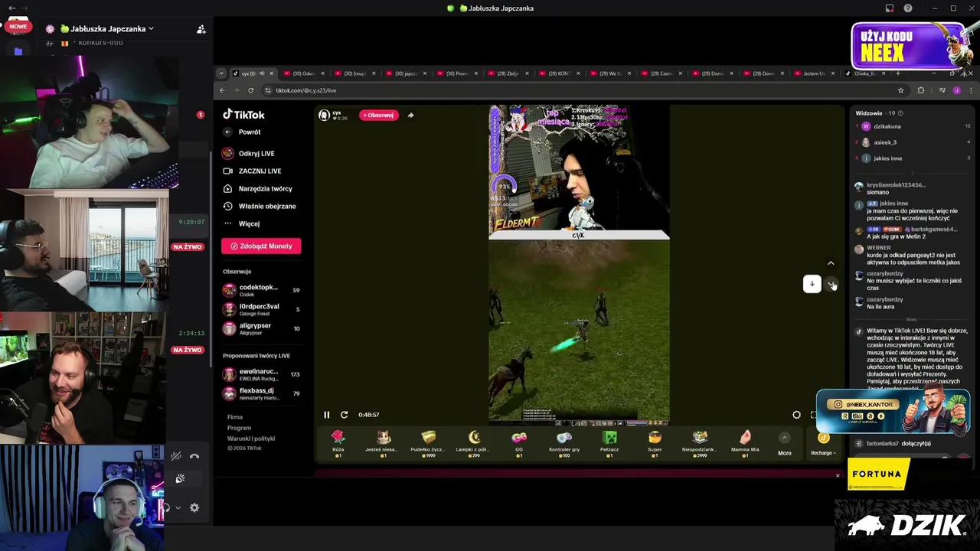
Task: Open Warunki i polityki link
Action: pos(251,439)
